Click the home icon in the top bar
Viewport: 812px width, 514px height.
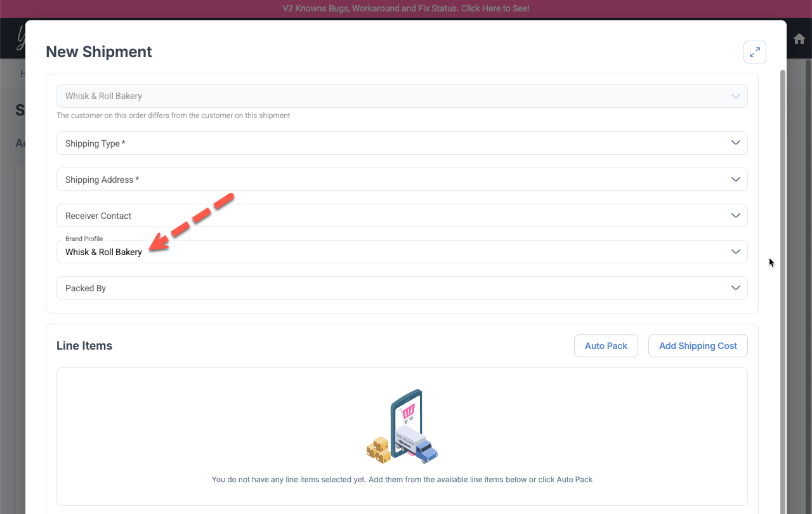tap(799, 39)
